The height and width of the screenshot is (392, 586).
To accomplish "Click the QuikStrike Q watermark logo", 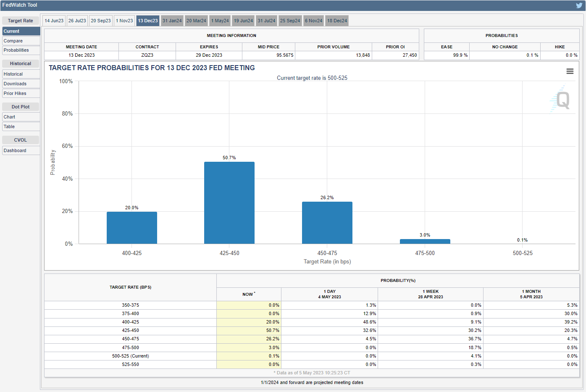I will [x=561, y=100].
